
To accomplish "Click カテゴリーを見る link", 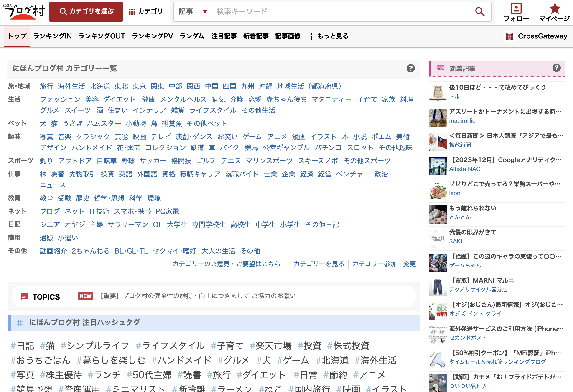I will (x=318, y=264).
